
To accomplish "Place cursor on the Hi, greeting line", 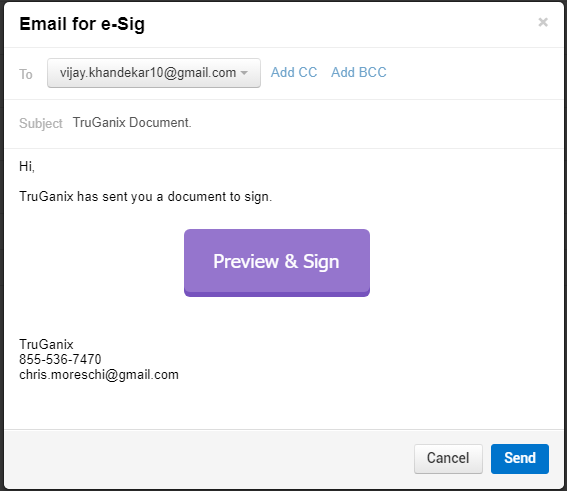I will click(27, 166).
